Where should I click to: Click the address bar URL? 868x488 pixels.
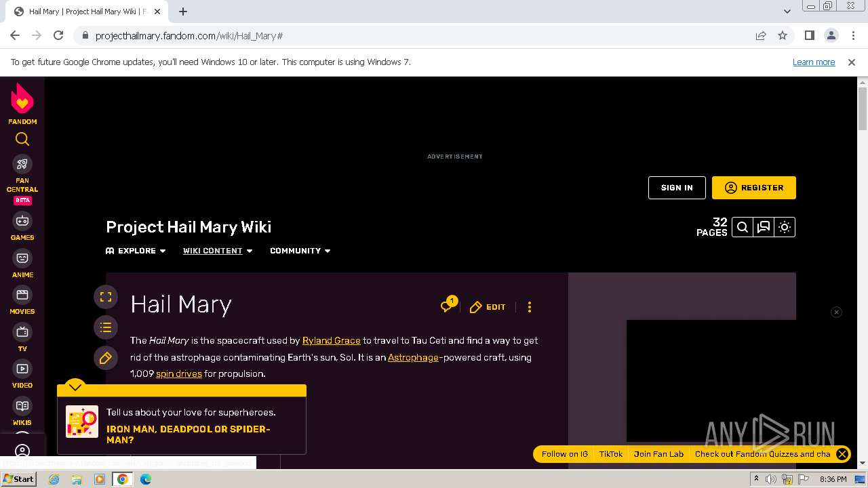coord(189,36)
